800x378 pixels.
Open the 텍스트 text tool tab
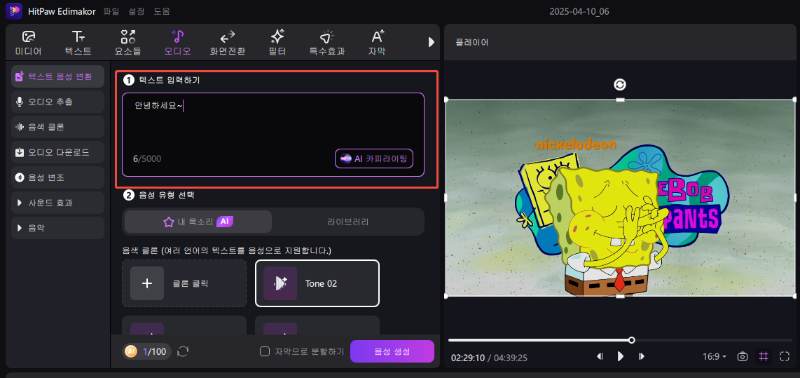(x=78, y=43)
